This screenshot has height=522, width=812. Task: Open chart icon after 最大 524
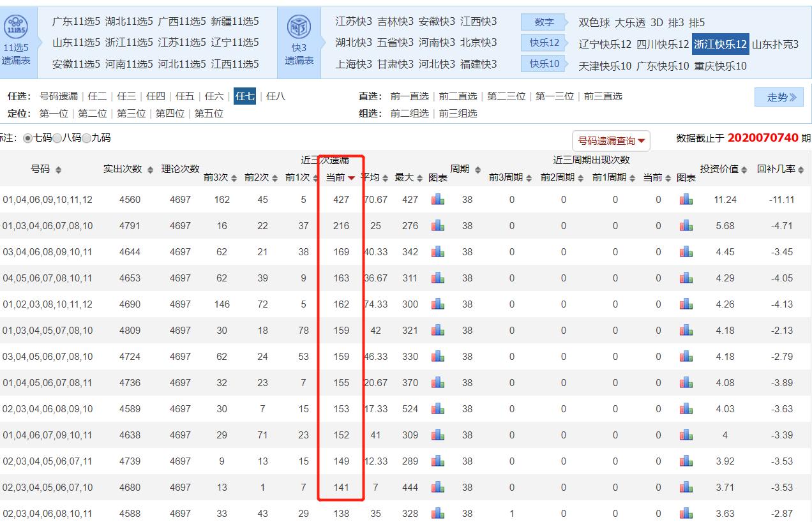[x=438, y=409]
